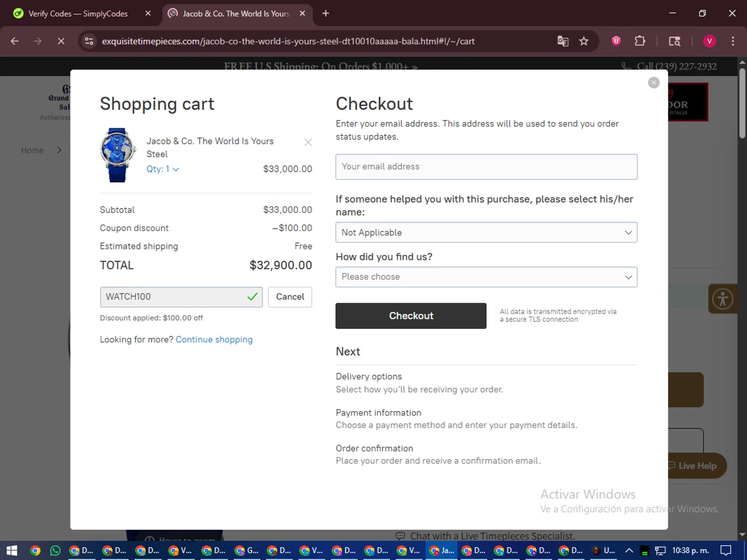Click the Home breadcrumb link
This screenshot has height=560, width=747.
(32, 150)
